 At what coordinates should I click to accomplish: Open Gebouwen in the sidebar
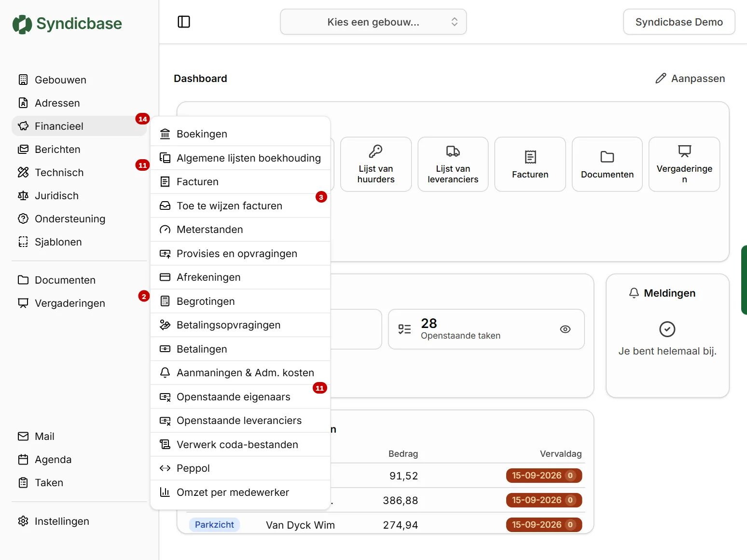click(79, 80)
